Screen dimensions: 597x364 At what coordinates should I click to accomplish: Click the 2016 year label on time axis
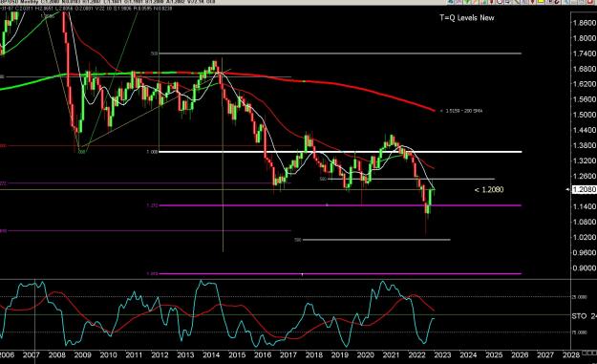tap(263, 354)
